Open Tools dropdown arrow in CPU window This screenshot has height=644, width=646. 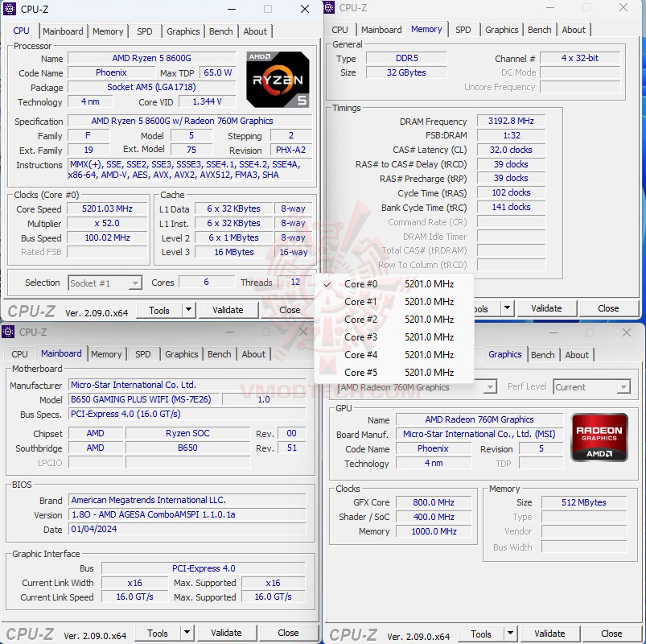188,310
